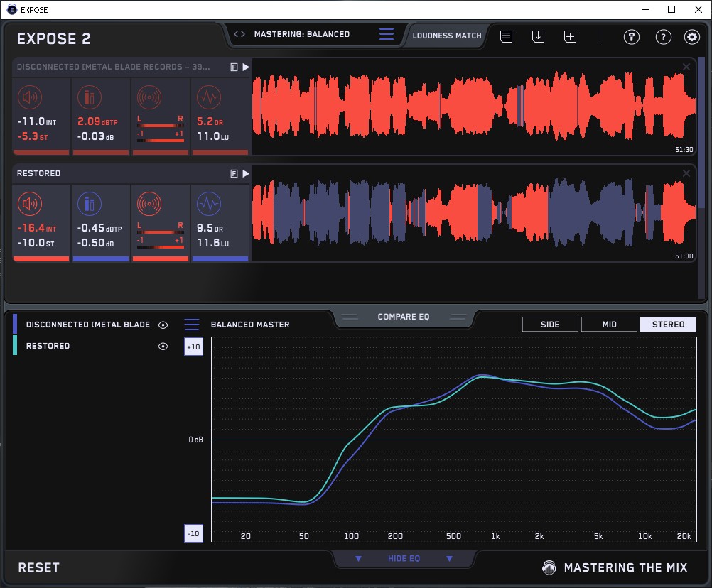Click the 2.09 dBTP true peak value
Viewport: 712px width, 588px height.
(x=97, y=121)
